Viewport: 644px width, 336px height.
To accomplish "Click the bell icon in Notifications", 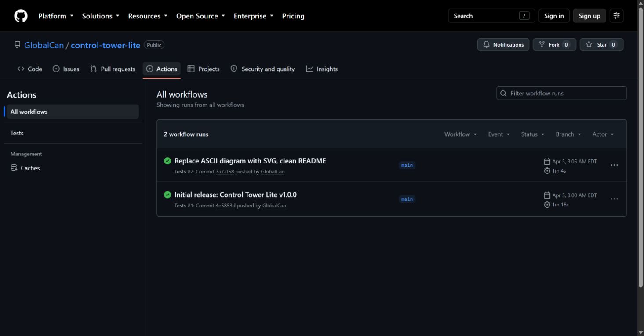I will (x=486, y=44).
